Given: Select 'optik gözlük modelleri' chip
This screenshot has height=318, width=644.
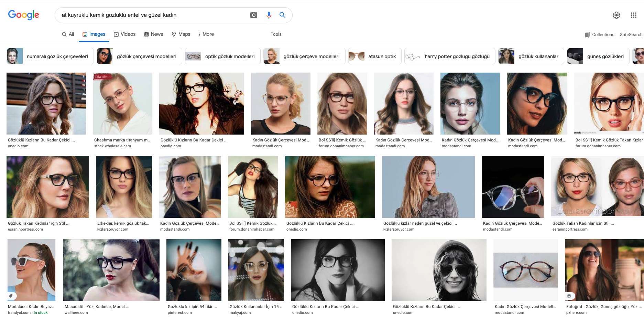Looking at the screenshot, I should click(x=223, y=56).
